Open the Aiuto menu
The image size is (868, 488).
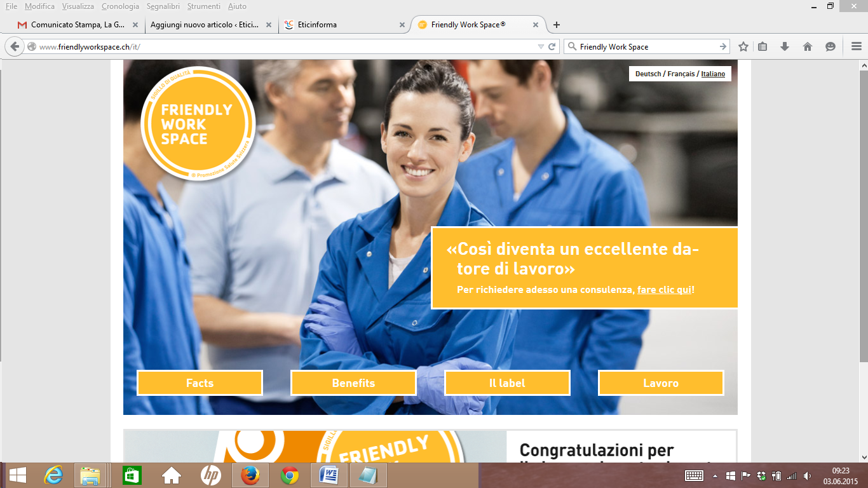237,6
